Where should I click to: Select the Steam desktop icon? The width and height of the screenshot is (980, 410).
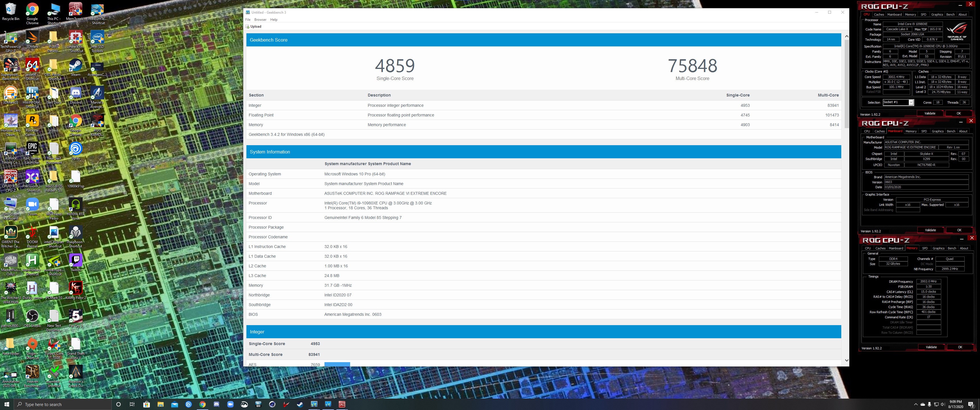(x=75, y=67)
